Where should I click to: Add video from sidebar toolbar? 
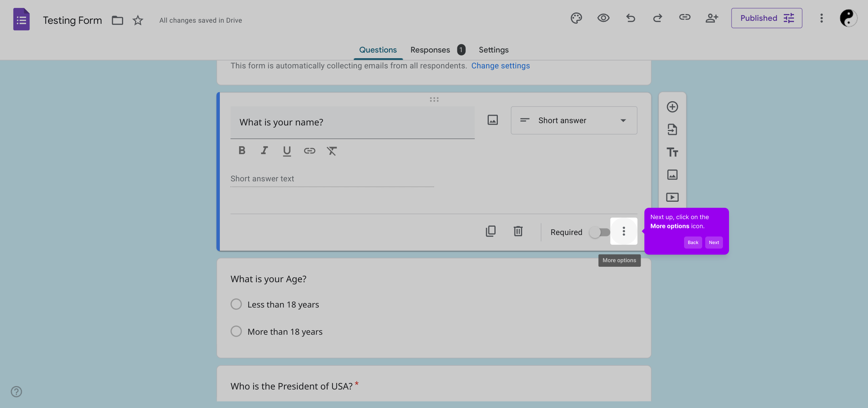click(x=672, y=197)
